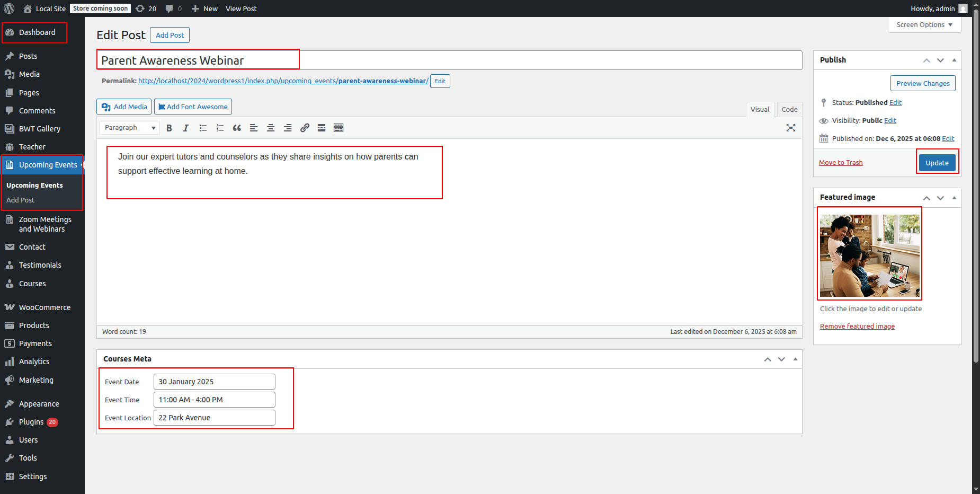Insert a bulleted list
Screen dimensions: 980x494
click(203, 128)
